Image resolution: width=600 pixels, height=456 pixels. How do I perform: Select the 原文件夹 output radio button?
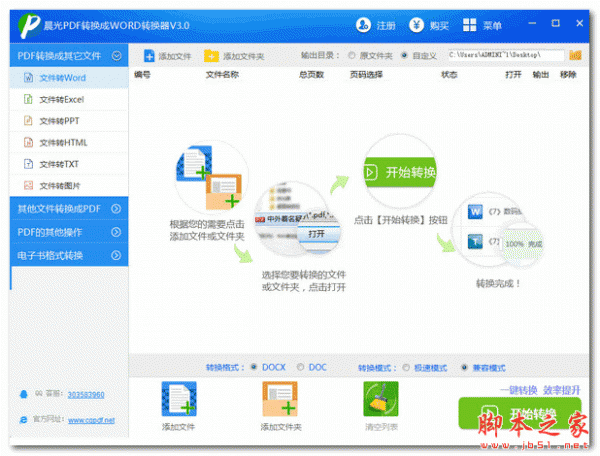(x=352, y=55)
